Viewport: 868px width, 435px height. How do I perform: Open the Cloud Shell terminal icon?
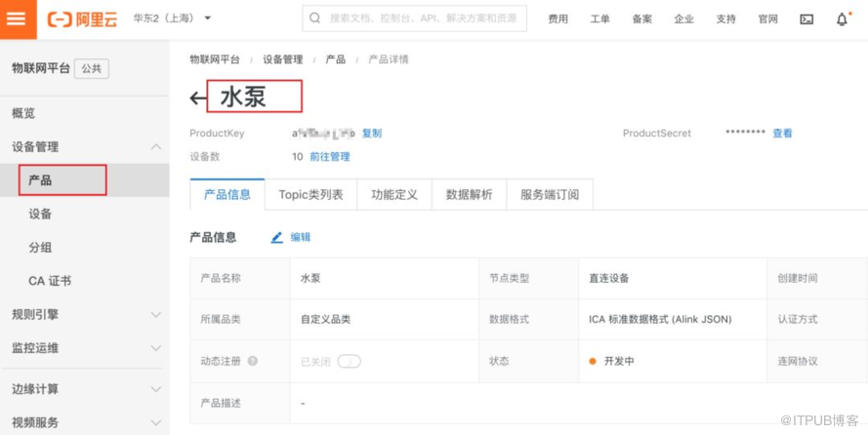[x=806, y=19]
